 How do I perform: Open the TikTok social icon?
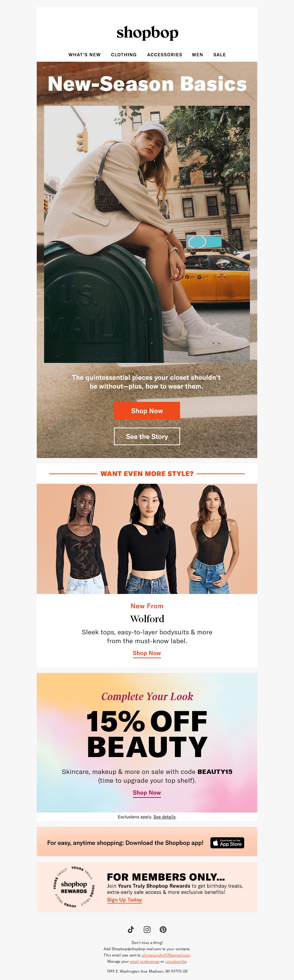coord(131,929)
